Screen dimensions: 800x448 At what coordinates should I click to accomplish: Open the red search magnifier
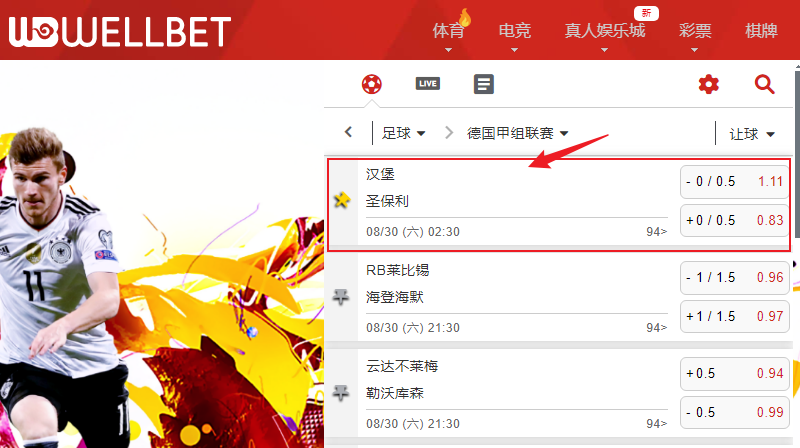click(x=764, y=84)
